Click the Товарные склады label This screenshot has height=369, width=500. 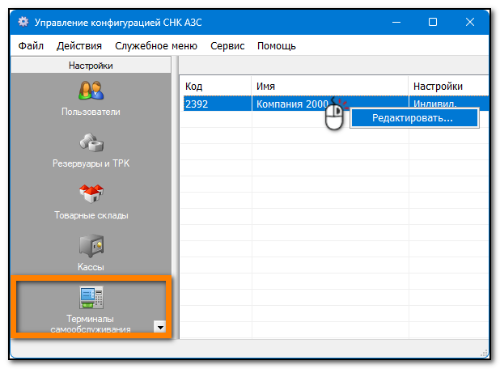click(91, 215)
